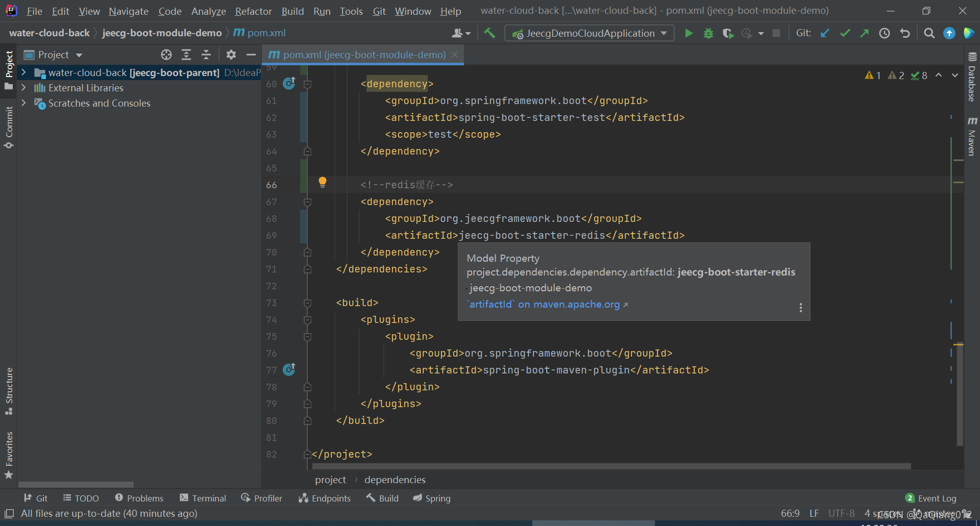Viewport: 980px width, 526px height.
Task: Click the Project panel horizontal scrollbar
Action: click(x=76, y=484)
